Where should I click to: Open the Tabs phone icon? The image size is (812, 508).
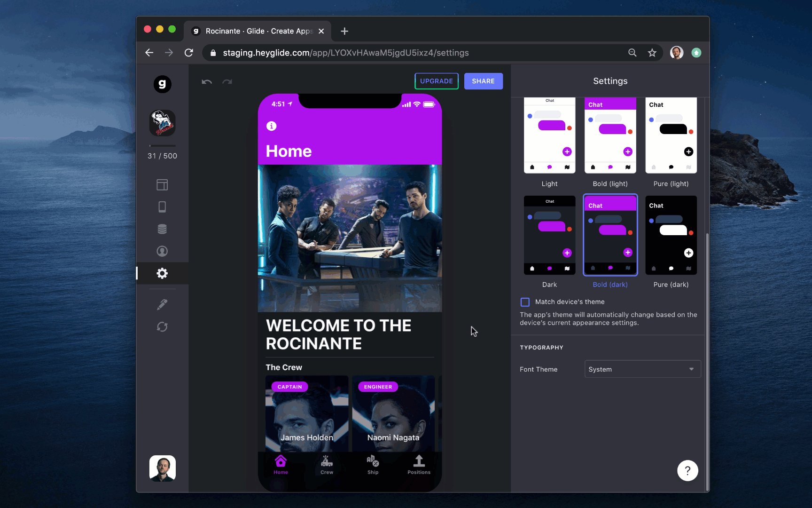[x=162, y=207]
